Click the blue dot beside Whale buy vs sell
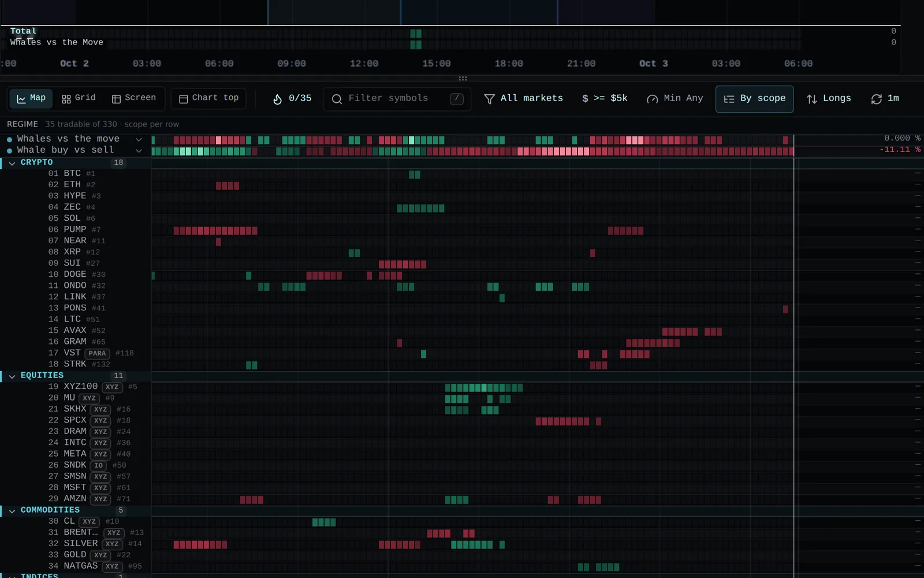This screenshot has height=578, width=924. pos(9,150)
